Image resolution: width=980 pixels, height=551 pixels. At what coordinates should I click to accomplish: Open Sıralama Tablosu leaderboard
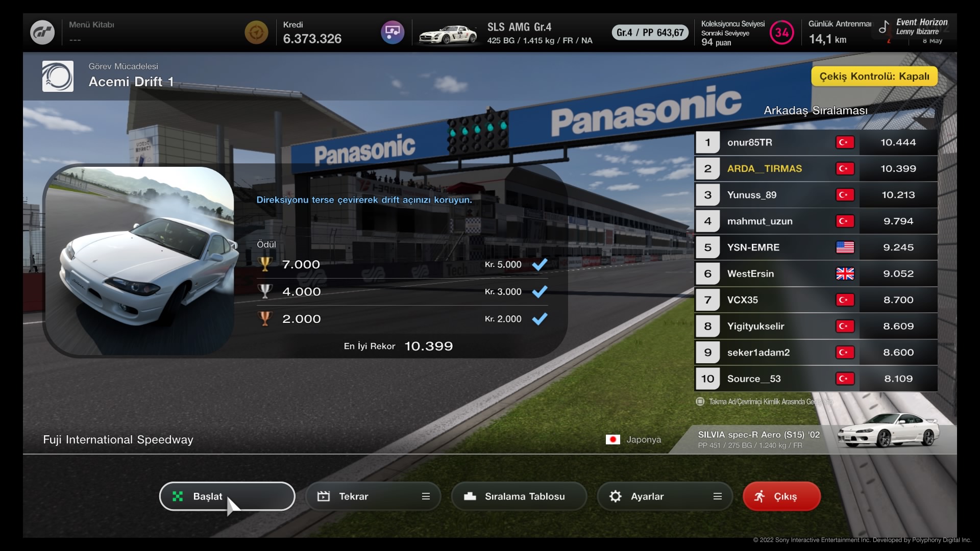519,496
